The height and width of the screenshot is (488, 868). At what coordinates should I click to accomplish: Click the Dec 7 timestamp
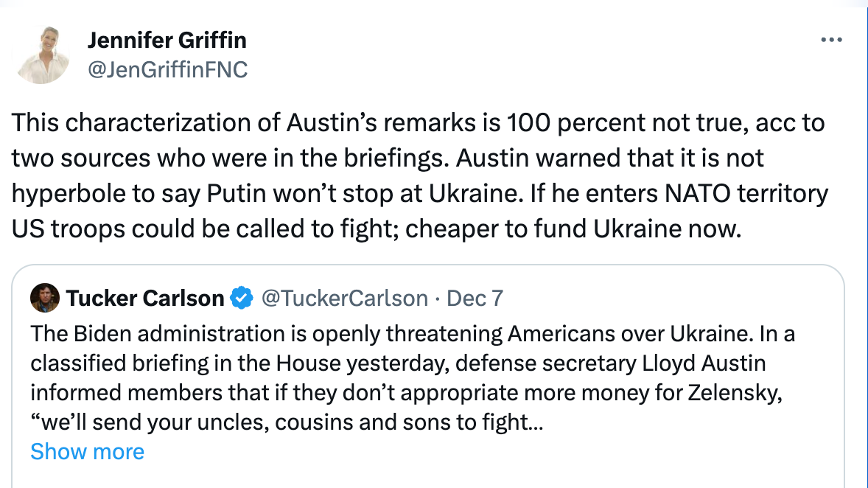click(475, 298)
